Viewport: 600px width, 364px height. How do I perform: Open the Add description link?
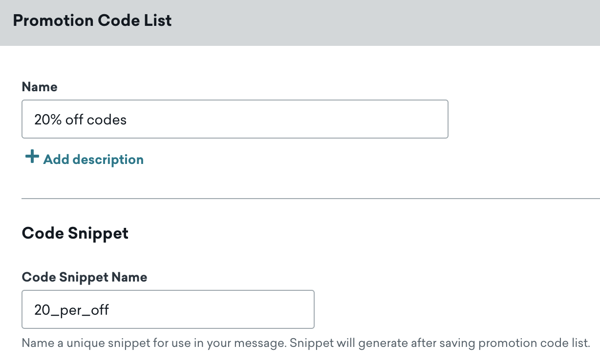(x=93, y=160)
